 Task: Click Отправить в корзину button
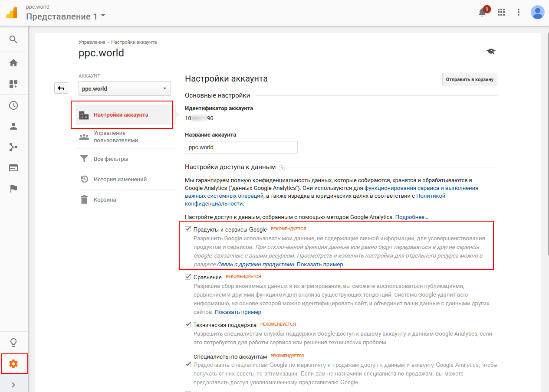(470, 80)
